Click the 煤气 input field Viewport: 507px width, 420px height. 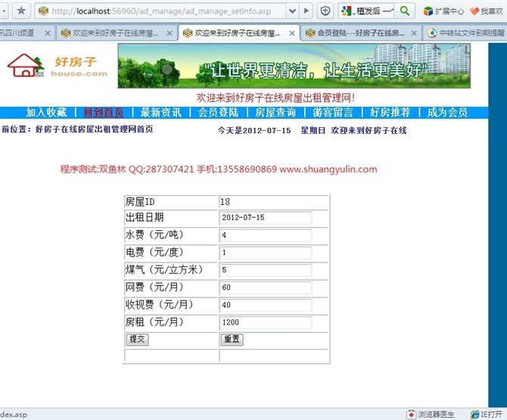click(266, 270)
